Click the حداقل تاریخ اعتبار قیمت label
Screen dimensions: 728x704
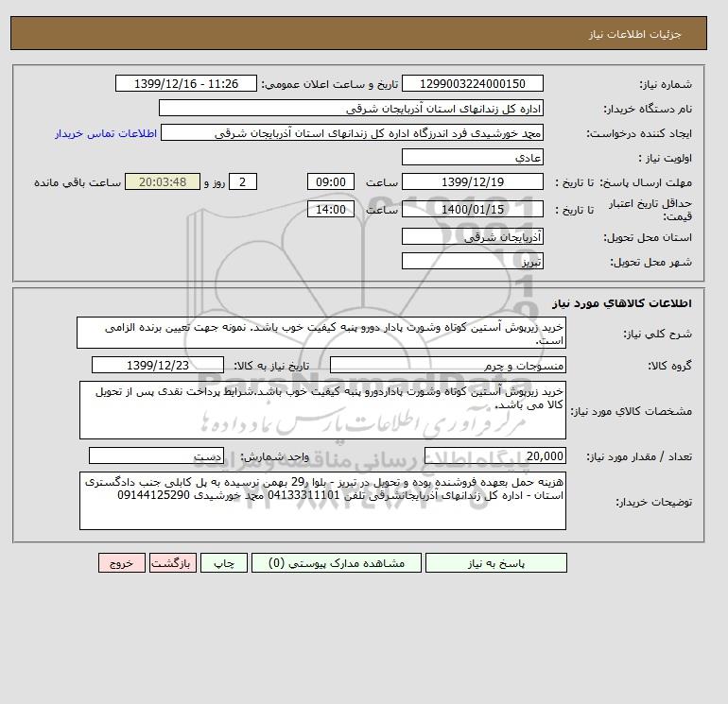(650, 210)
